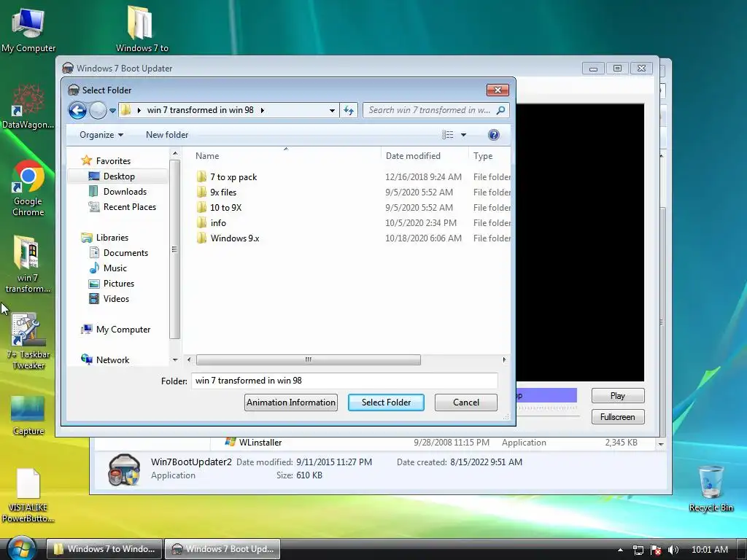Click Fullscreen button in Boot Updater

618,416
